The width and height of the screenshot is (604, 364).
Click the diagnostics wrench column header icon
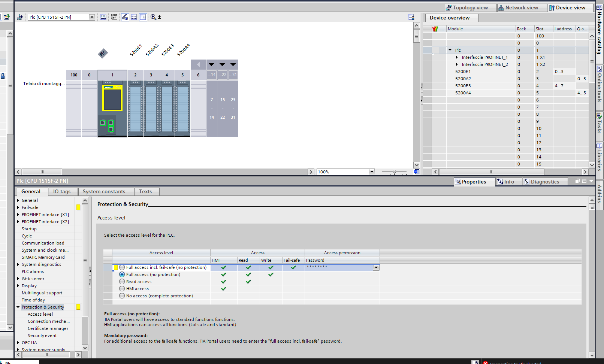435,29
